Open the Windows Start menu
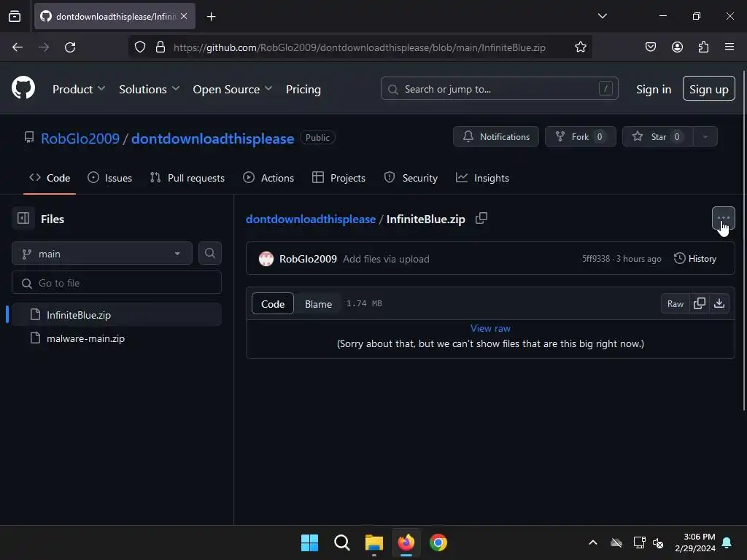 click(309, 542)
